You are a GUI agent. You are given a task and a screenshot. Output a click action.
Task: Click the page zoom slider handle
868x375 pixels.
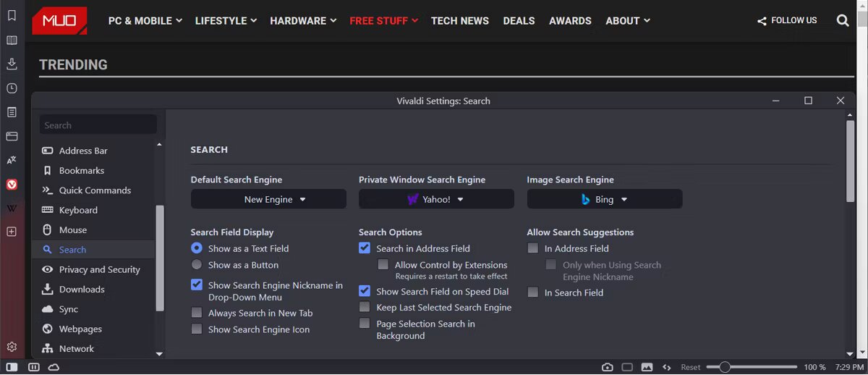click(x=725, y=367)
